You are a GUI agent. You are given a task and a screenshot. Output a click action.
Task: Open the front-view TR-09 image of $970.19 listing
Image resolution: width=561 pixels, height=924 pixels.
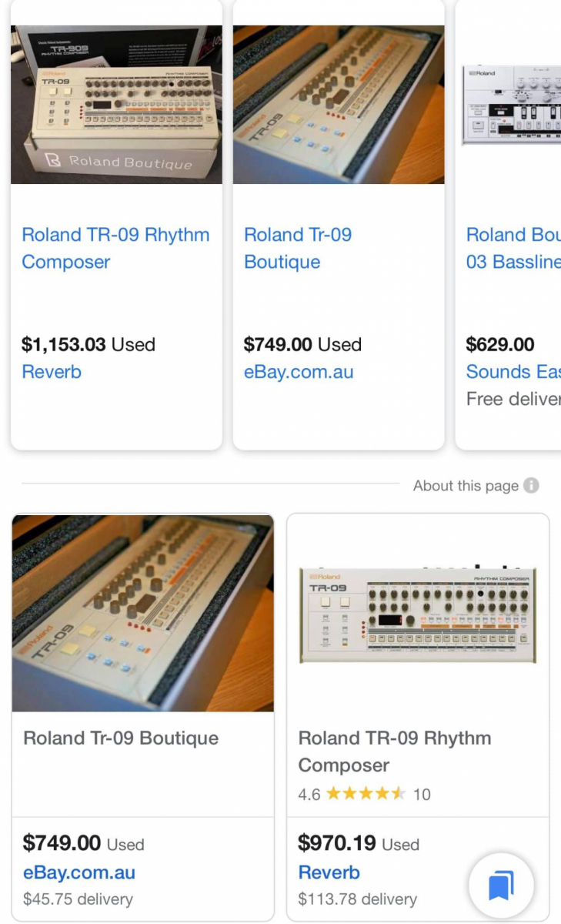click(418, 613)
